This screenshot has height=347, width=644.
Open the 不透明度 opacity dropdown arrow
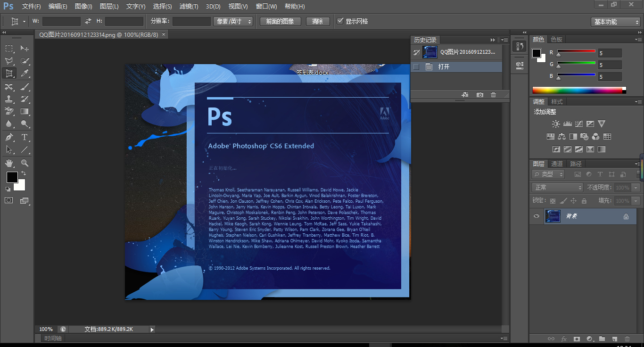pos(636,188)
